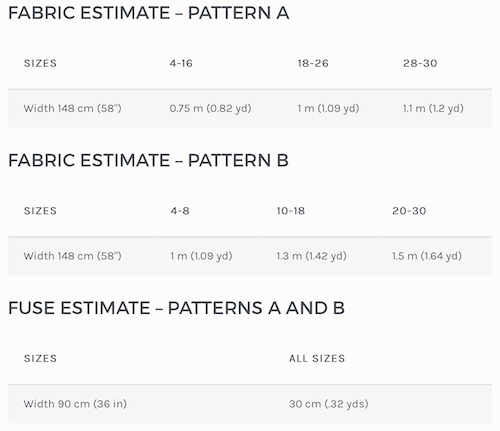Select the 4-16 column header in Pattern A
500x431 pixels.
181,63
